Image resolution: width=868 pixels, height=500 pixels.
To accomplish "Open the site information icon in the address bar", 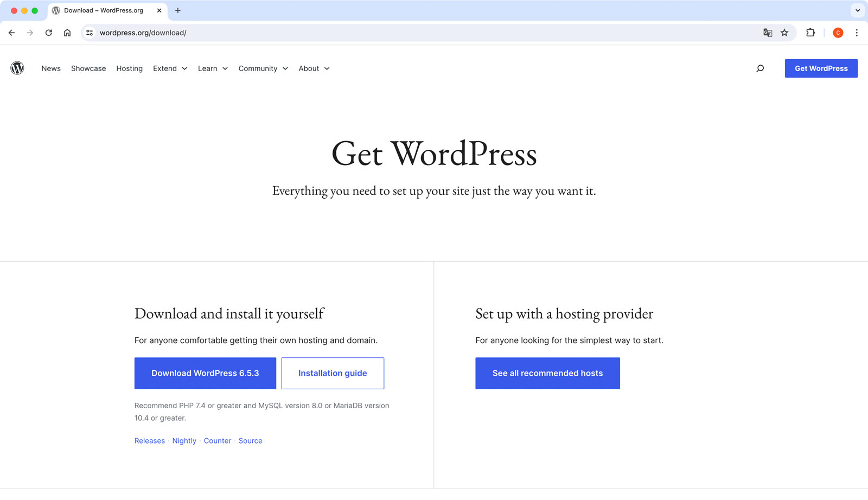I will point(90,33).
